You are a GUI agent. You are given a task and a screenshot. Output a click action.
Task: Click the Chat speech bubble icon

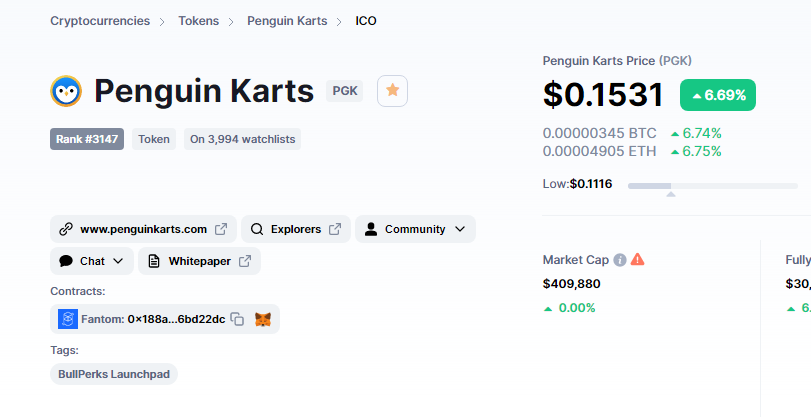66,261
